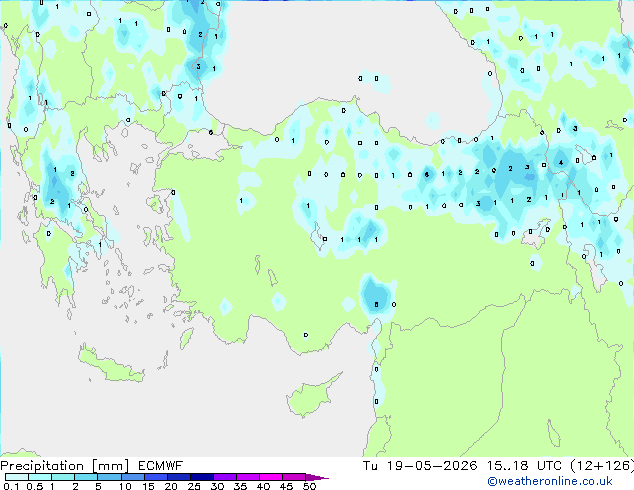The width and height of the screenshot is (634, 490).
Task: Pick the 30–35 mm purple swatch
Action: 224,477
